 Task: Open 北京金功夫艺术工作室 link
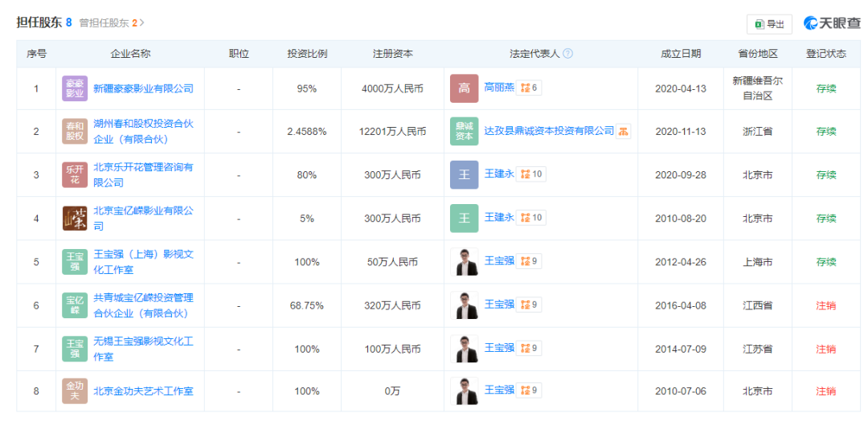point(143,391)
